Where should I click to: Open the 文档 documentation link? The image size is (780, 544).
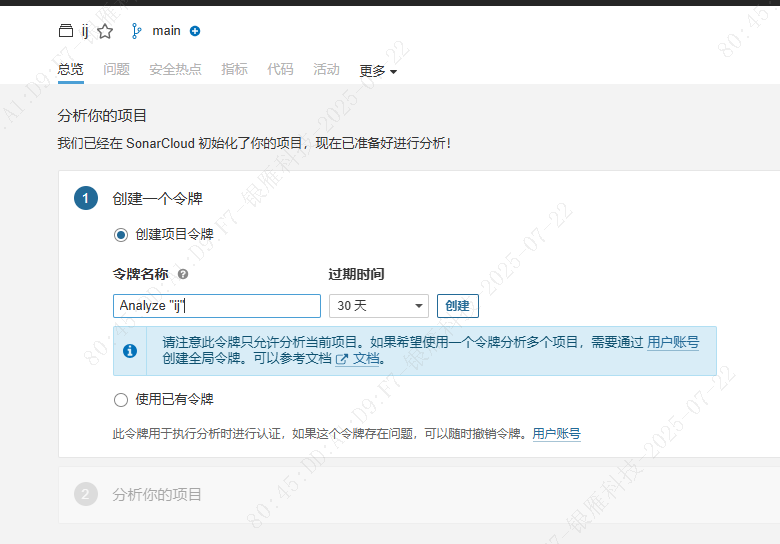pyautogui.click(x=367, y=359)
